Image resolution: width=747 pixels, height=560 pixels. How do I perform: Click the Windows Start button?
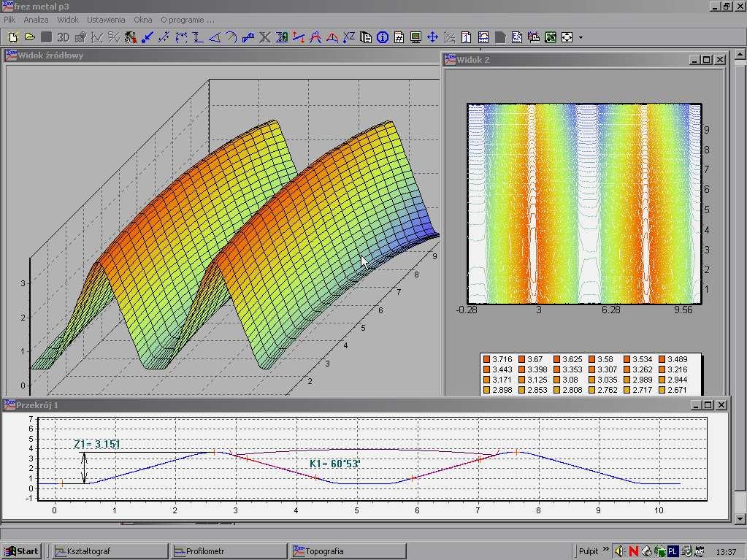coord(21,551)
